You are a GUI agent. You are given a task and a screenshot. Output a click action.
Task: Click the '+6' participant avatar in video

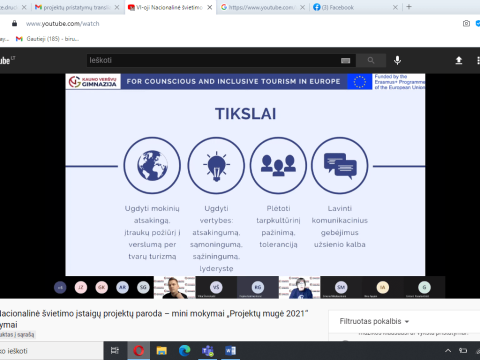[60, 287]
